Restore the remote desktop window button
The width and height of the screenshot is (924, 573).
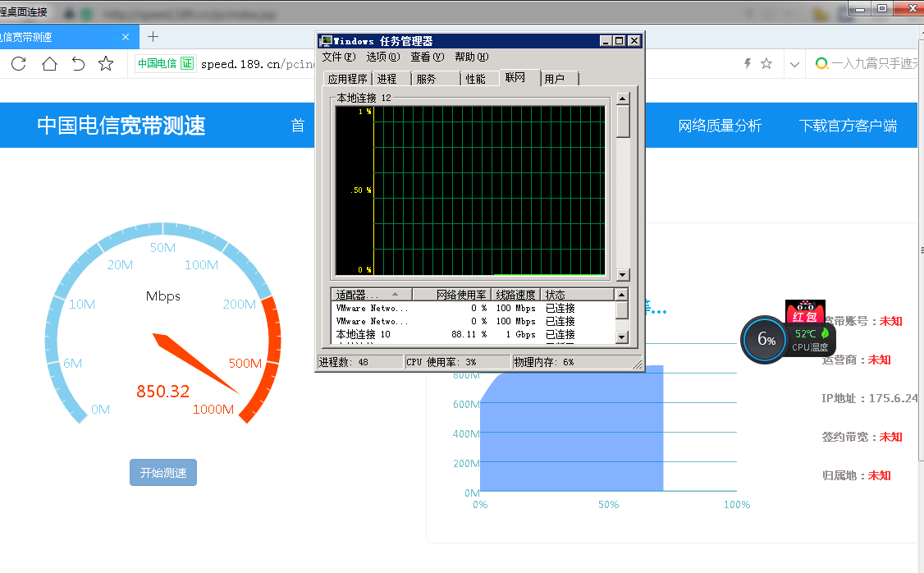click(882, 8)
